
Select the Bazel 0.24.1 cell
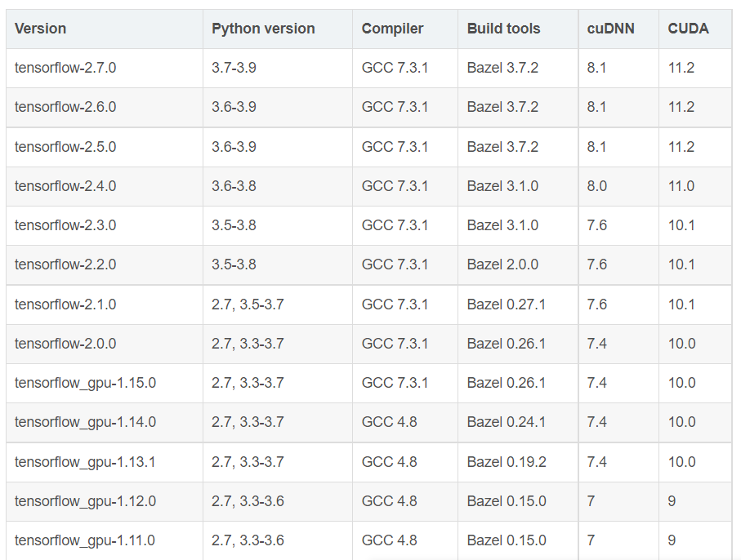507,422
